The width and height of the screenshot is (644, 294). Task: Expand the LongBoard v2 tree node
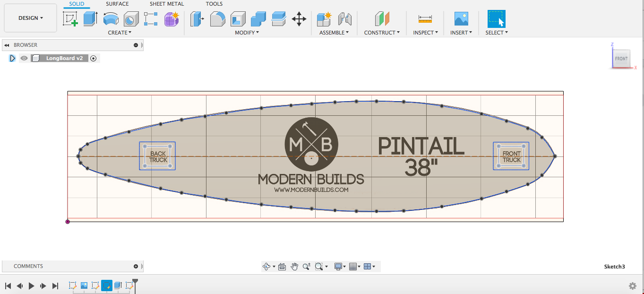pyautogui.click(x=12, y=58)
